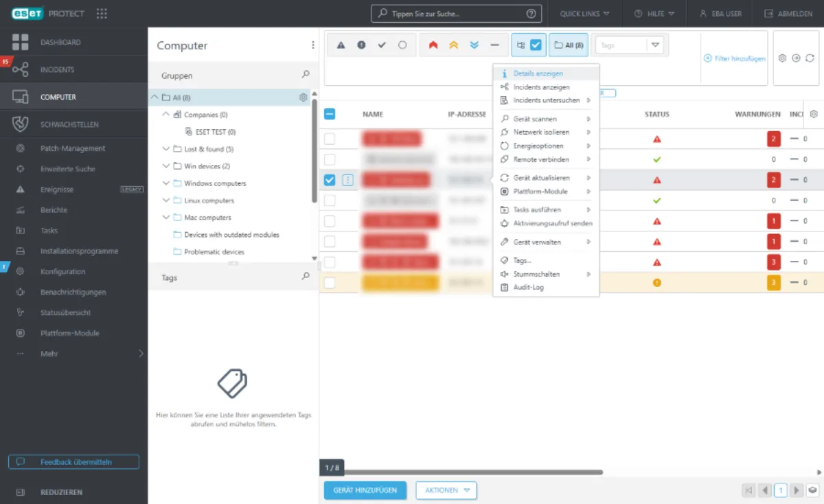Toggle the show subgroups checkbox in filter bar

(x=536, y=45)
